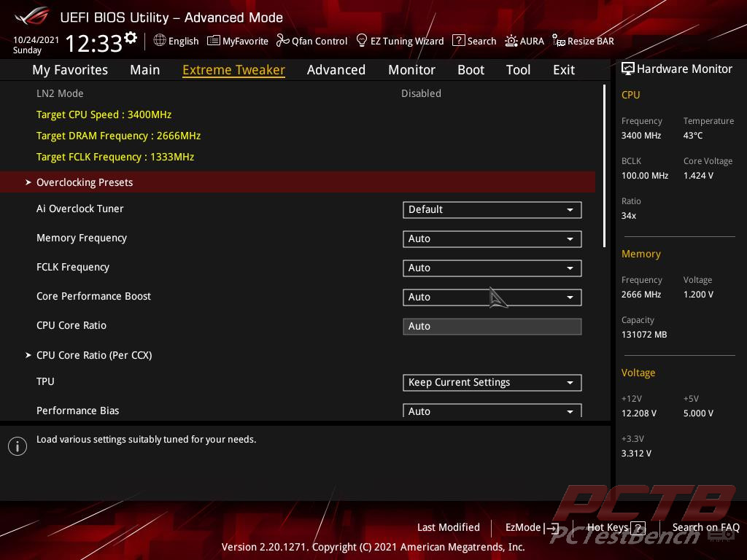The image size is (747, 560).
Task: Click the 12:33 clock display
Action: [93, 43]
